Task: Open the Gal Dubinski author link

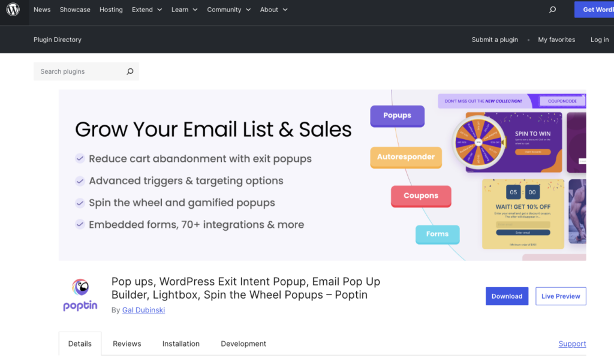Action: (x=143, y=310)
